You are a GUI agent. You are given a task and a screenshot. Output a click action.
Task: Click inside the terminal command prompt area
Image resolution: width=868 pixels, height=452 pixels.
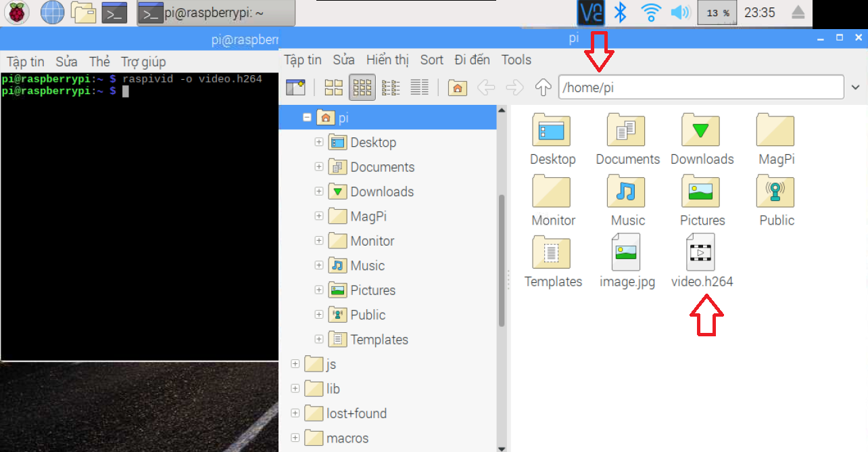point(140,217)
